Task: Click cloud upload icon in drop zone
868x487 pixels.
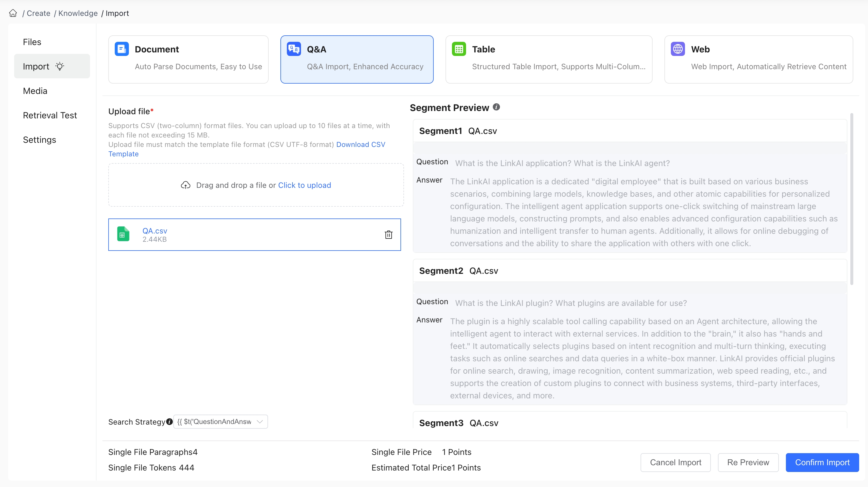Action: [186, 185]
